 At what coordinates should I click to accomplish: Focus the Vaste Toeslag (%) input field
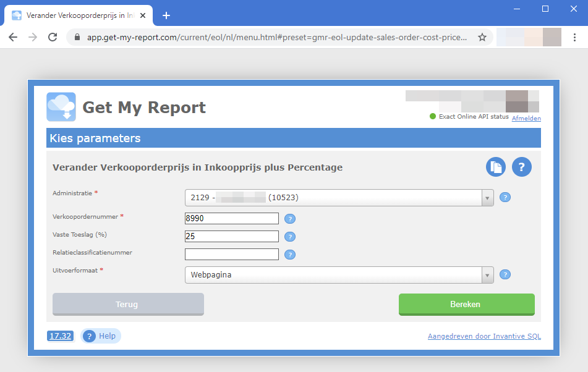[232, 237]
